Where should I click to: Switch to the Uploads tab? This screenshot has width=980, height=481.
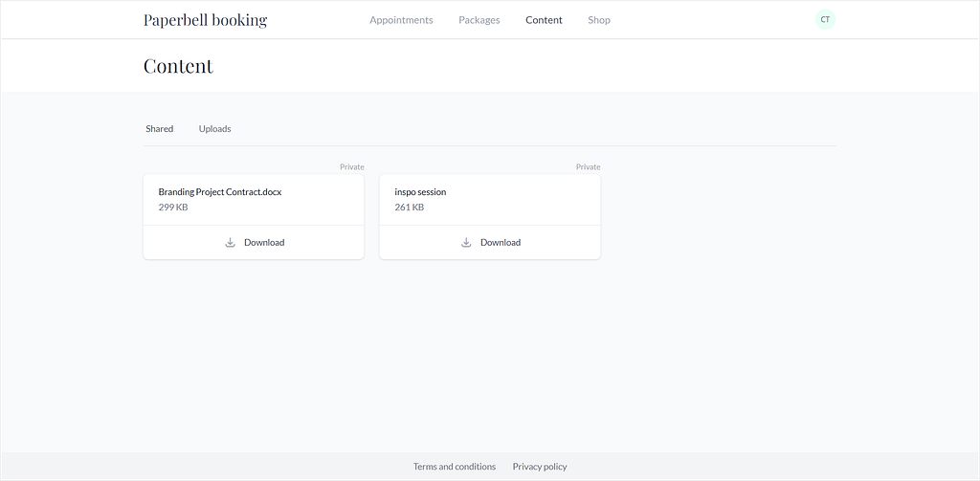[215, 129]
